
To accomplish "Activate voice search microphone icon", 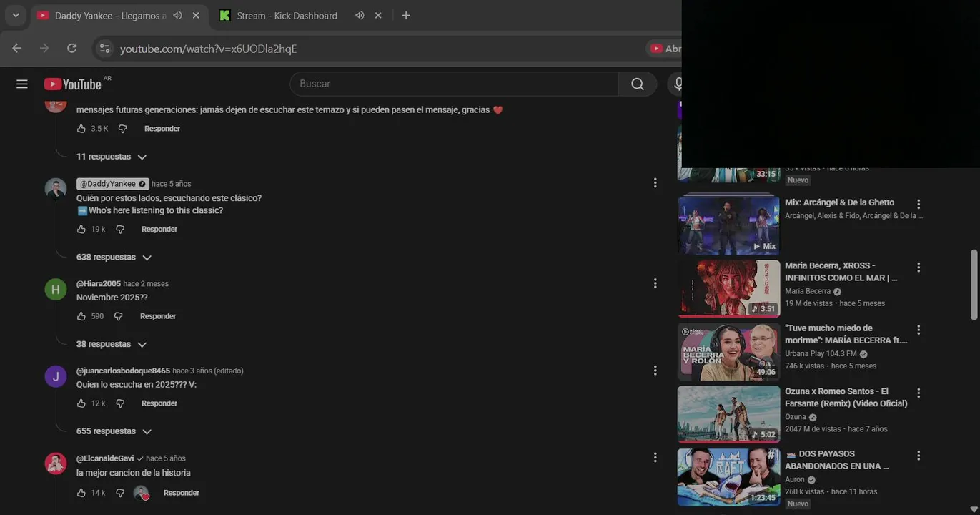I will (677, 84).
